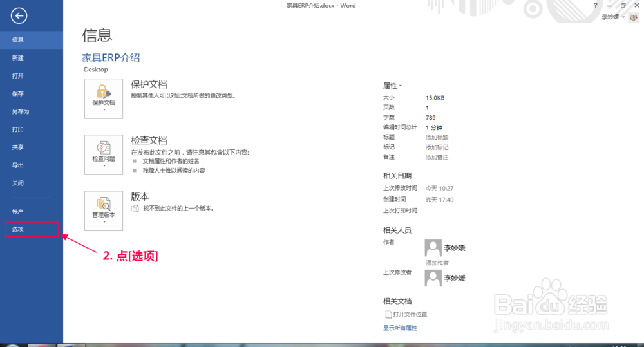Choose 另存为 in the sidebar
The height and width of the screenshot is (347, 644).
(x=32, y=111)
